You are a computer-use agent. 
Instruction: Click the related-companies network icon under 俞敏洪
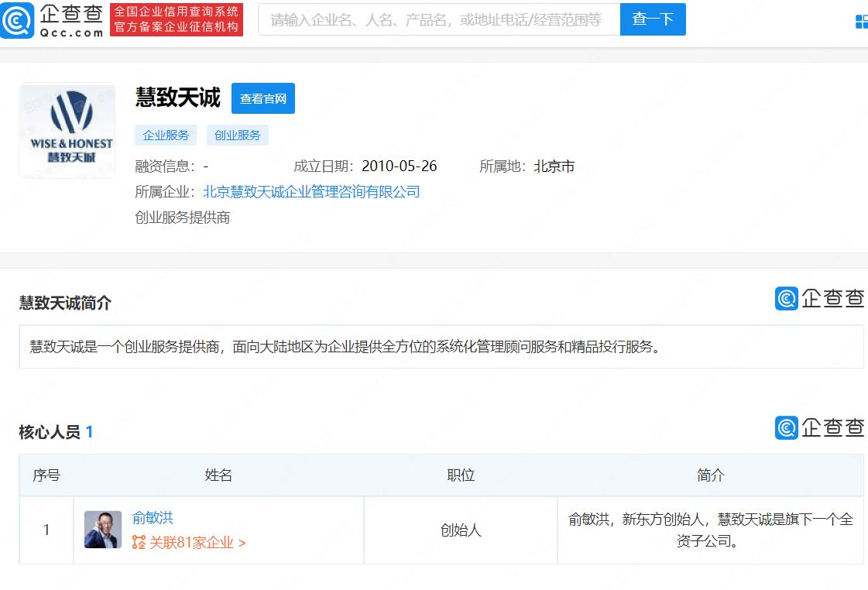click(x=139, y=543)
